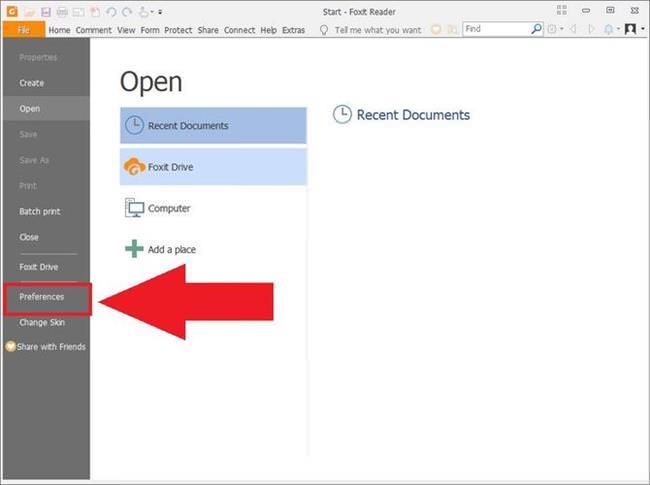Image resolution: width=650 pixels, height=485 pixels.
Task: Click the orange Foxit Drive cloud icon
Action: click(134, 167)
